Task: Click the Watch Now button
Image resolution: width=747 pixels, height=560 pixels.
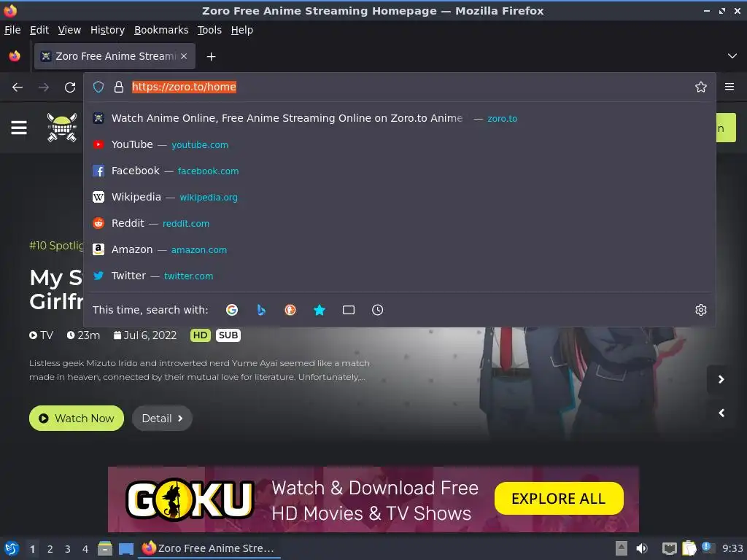Action: tap(77, 418)
